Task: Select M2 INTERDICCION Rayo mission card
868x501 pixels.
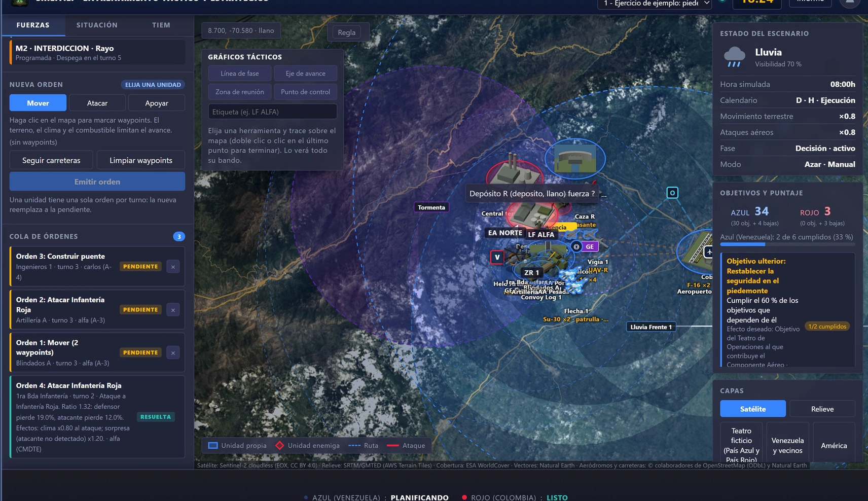Action: (x=97, y=52)
